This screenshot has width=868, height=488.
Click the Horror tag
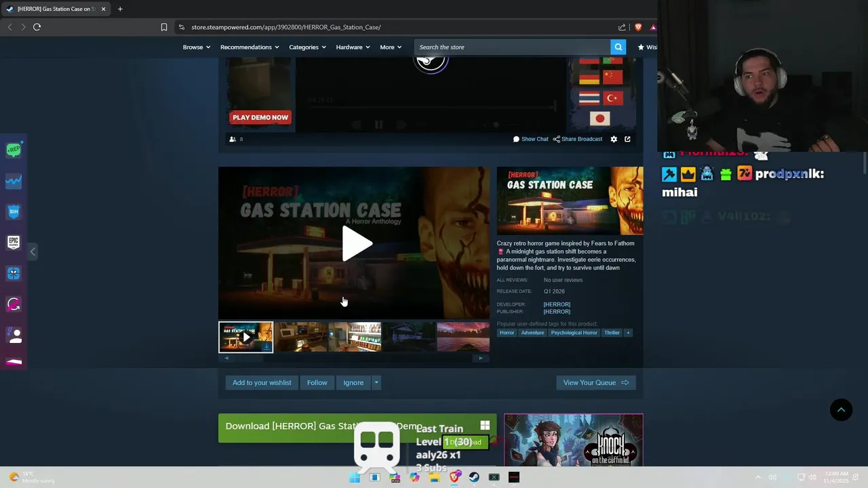(x=507, y=333)
